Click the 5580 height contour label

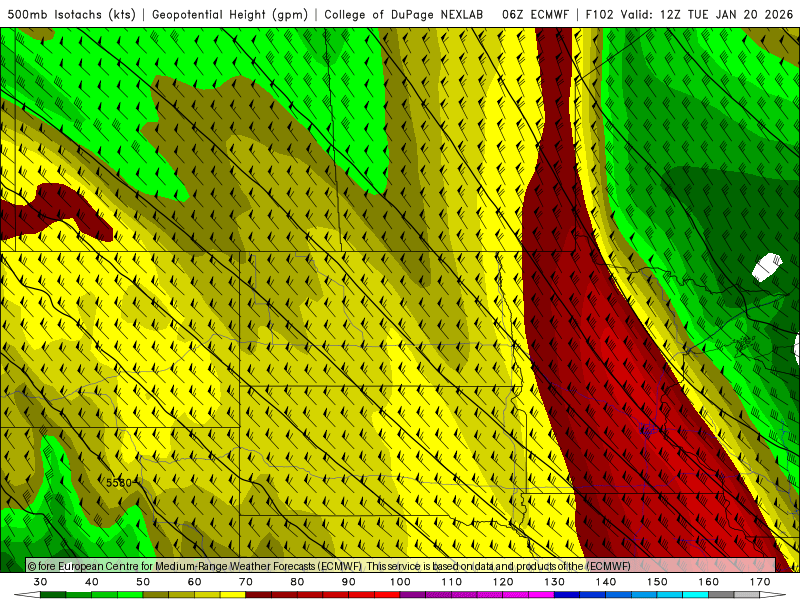click(x=119, y=482)
